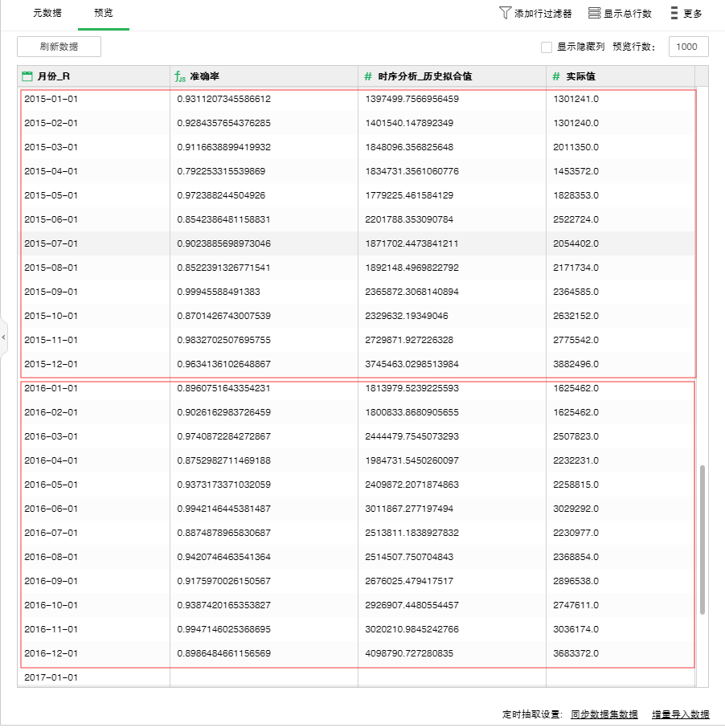725x728 pixels.
Task: Select the 2015-07-01 row date cell
Action: (51, 243)
